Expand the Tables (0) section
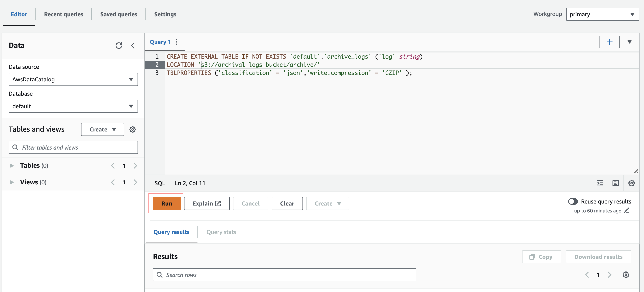Image resolution: width=644 pixels, height=292 pixels. (x=12, y=165)
